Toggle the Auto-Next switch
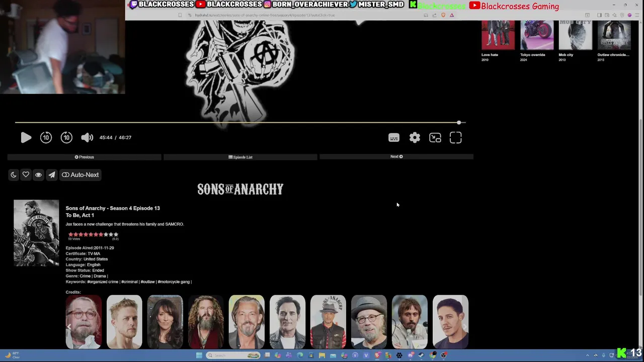This screenshot has width=644, height=362. coord(80,174)
